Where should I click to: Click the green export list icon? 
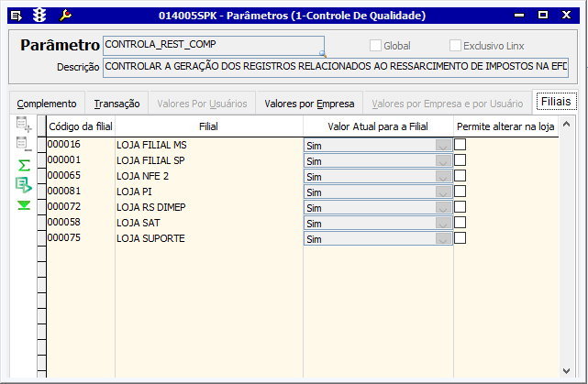tap(24, 184)
